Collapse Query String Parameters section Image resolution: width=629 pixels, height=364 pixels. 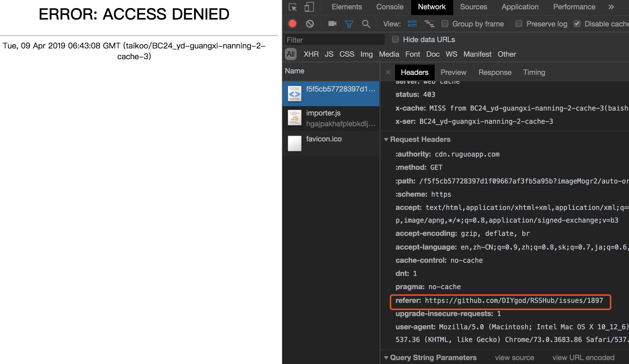pyautogui.click(x=386, y=358)
